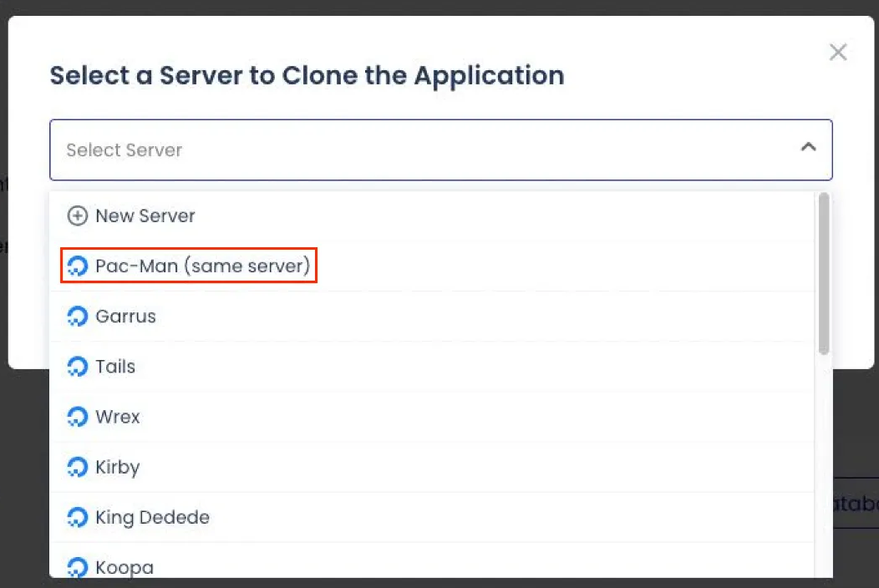This screenshot has height=588, width=879.
Task: Click the DigitalOcean icon next to Pac-Man
Action: tap(77, 266)
